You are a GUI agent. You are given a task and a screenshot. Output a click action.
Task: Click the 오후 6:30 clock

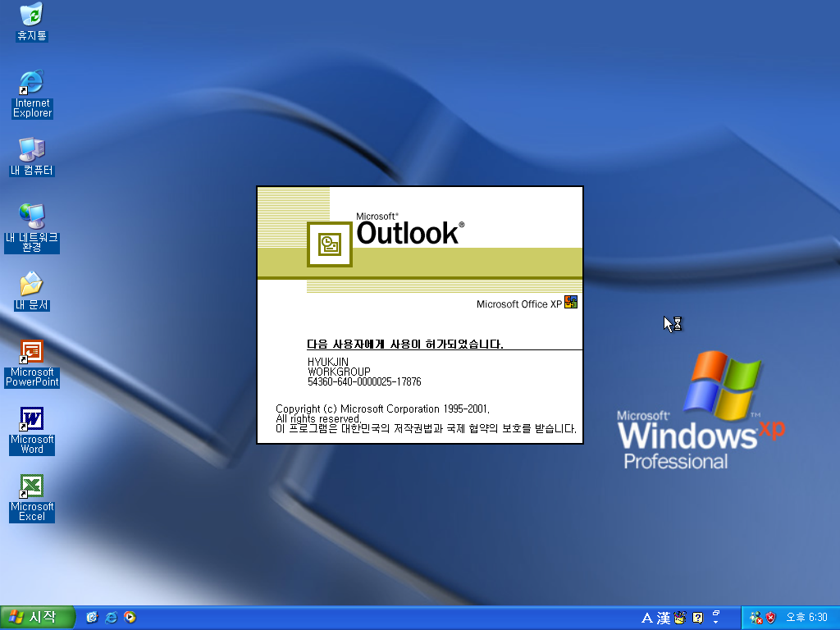tap(807, 618)
